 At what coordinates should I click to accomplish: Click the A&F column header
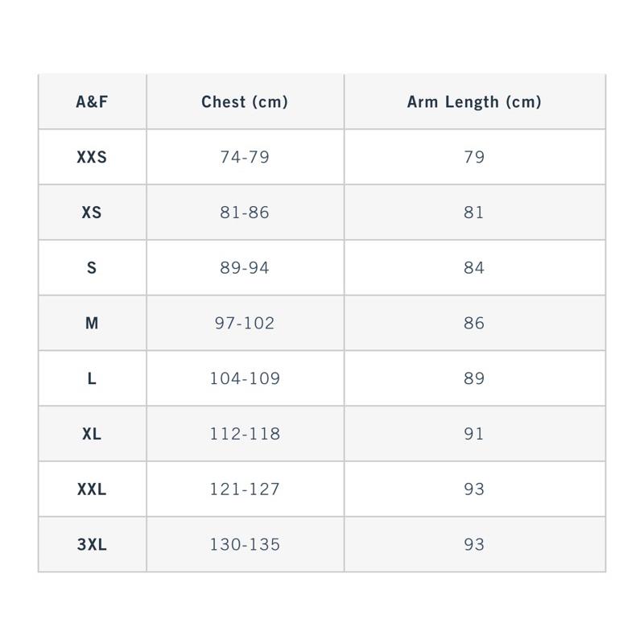point(92,102)
